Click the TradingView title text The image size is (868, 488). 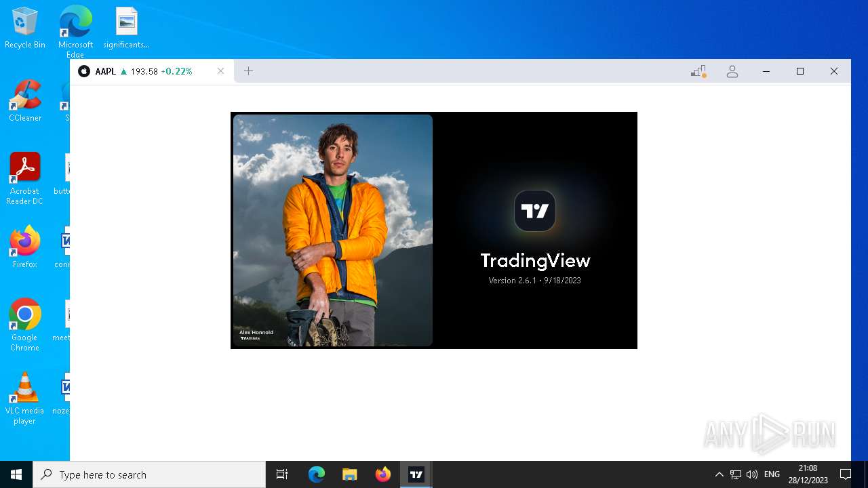(535, 260)
